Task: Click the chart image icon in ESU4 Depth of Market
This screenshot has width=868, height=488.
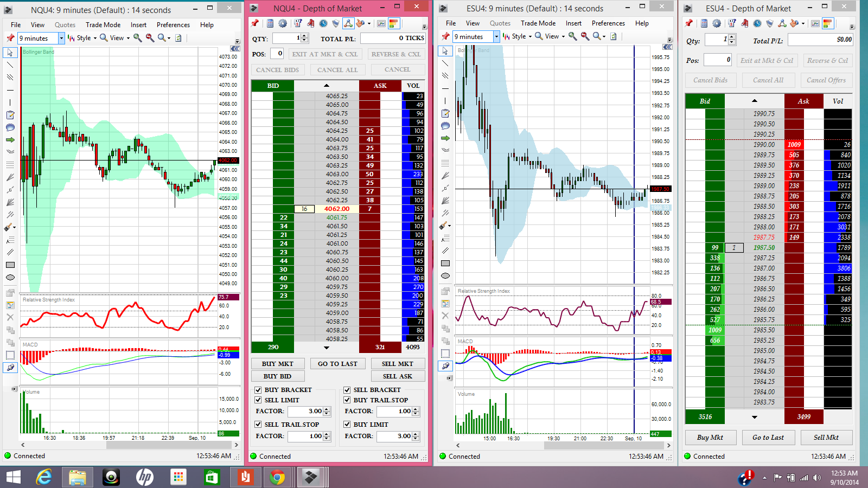Action: [x=815, y=23]
